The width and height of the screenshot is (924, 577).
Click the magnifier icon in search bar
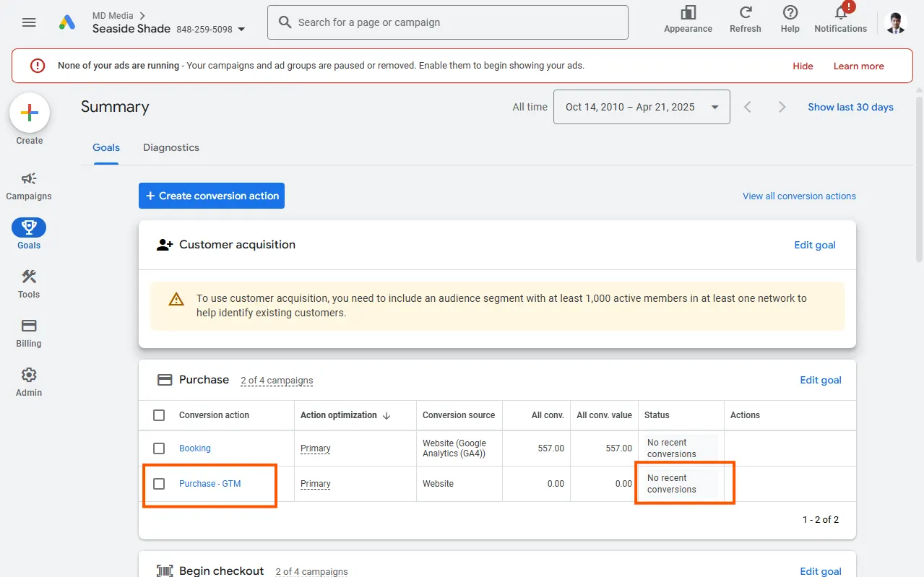[285, 22]
